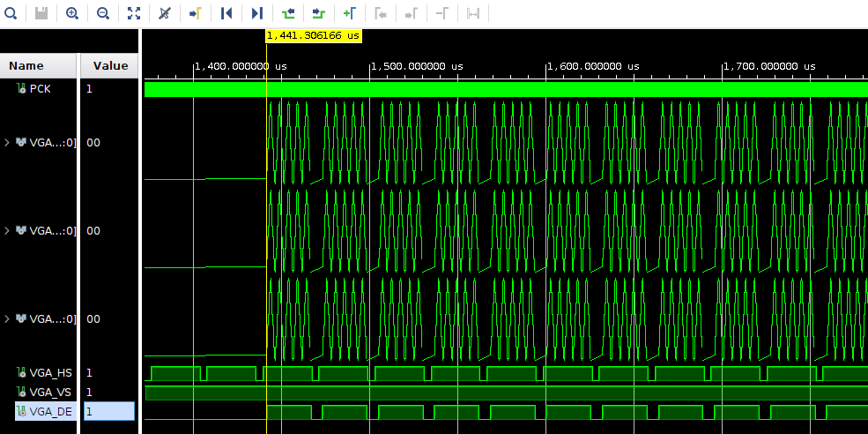868x434 pixels.
Task: Click the Delete Marker icon
Action: 441,12
